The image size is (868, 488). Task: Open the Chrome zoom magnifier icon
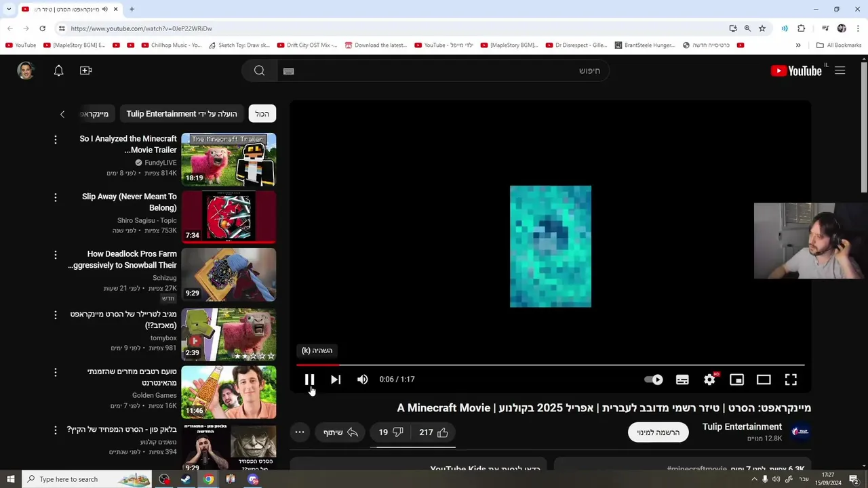point(747,28)
